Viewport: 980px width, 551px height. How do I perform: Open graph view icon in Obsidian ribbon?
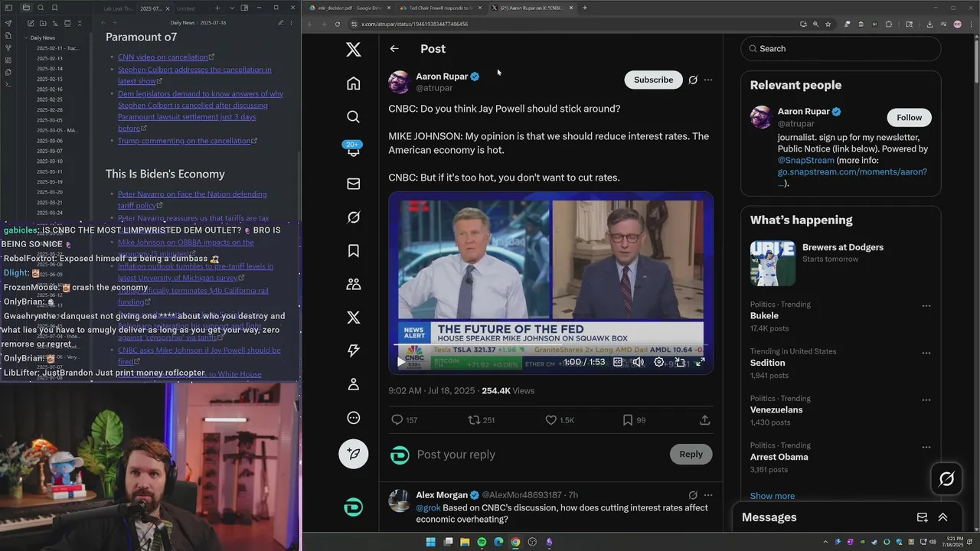point(8,47)
